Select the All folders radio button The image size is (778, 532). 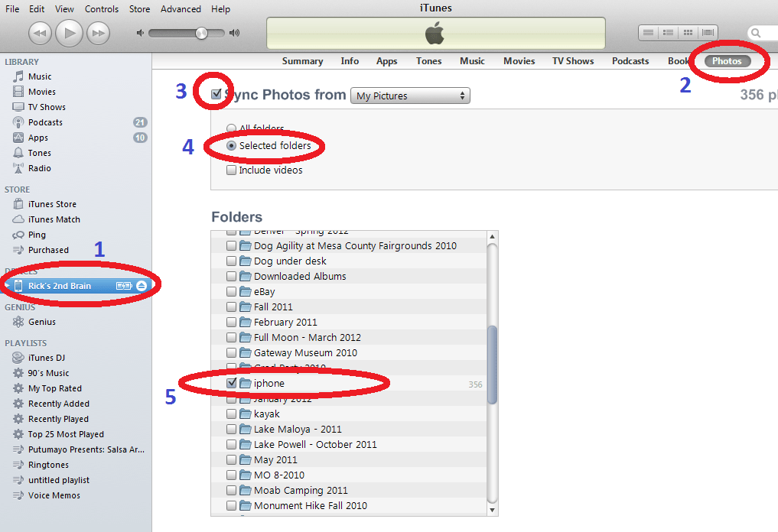(230, 128)
